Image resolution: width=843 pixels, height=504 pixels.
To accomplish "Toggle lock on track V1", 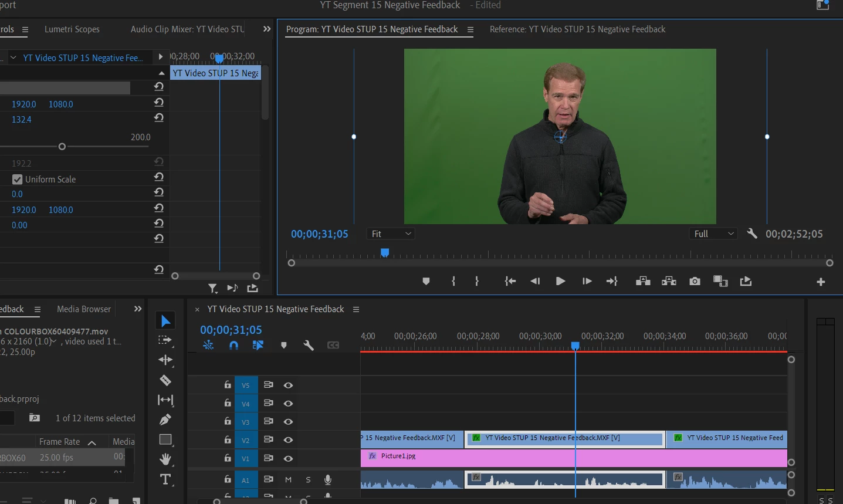I will [x=228, y=458].
